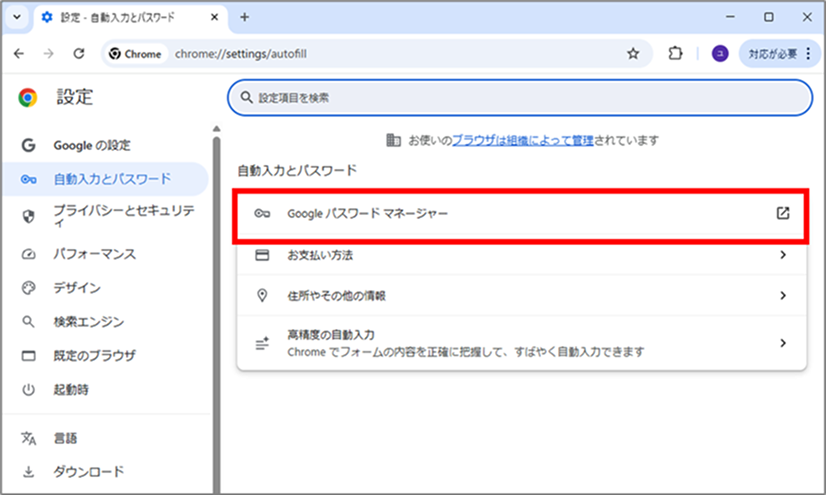826x495 pixels.
Task: Click the purple profile avatar icon
Action: coord(719,54)
